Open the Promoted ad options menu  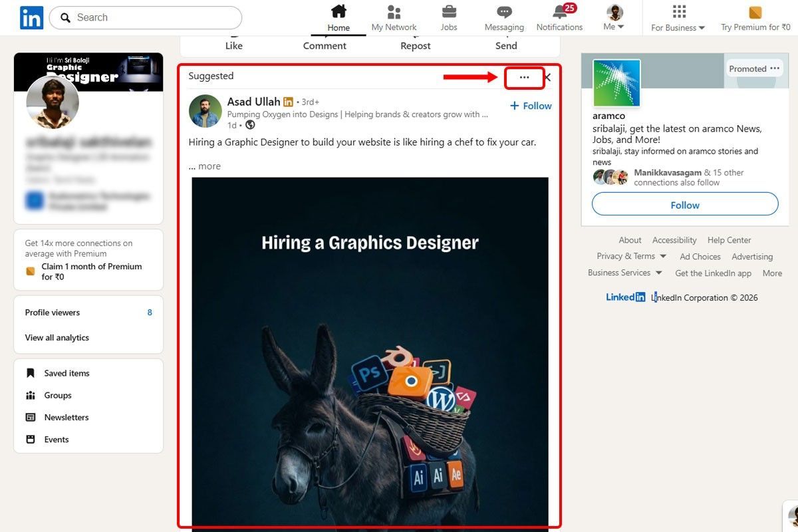(x=775, y=68)
